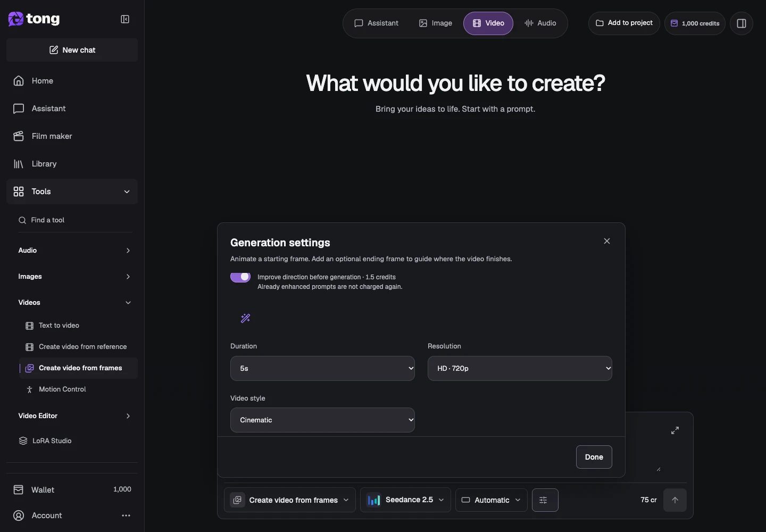Open Film maker page

pos(72,136)
